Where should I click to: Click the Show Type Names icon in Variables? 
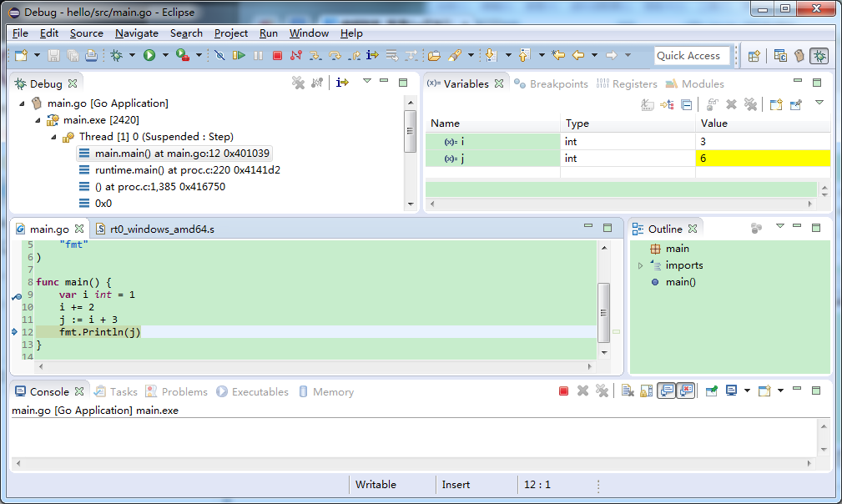tap(648, 104)
